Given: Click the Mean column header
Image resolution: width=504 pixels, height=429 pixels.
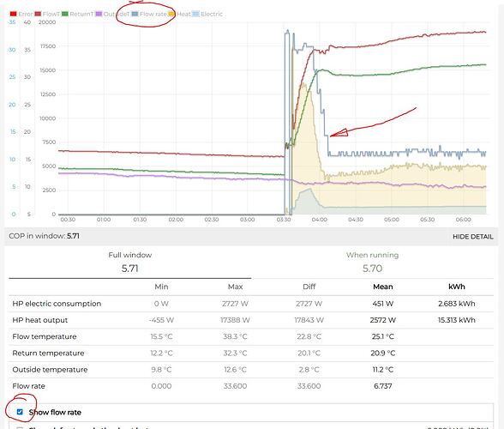Looking at the screenshot, I should coord(383,287).
